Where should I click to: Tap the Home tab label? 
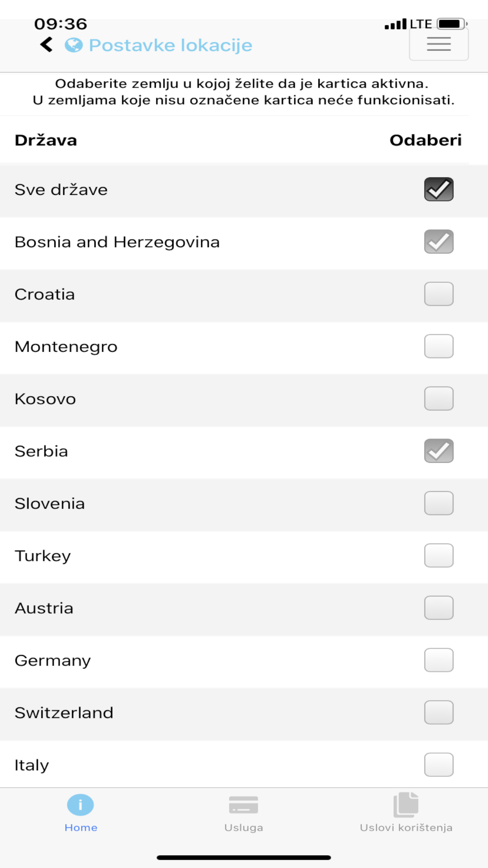[81, 828]
